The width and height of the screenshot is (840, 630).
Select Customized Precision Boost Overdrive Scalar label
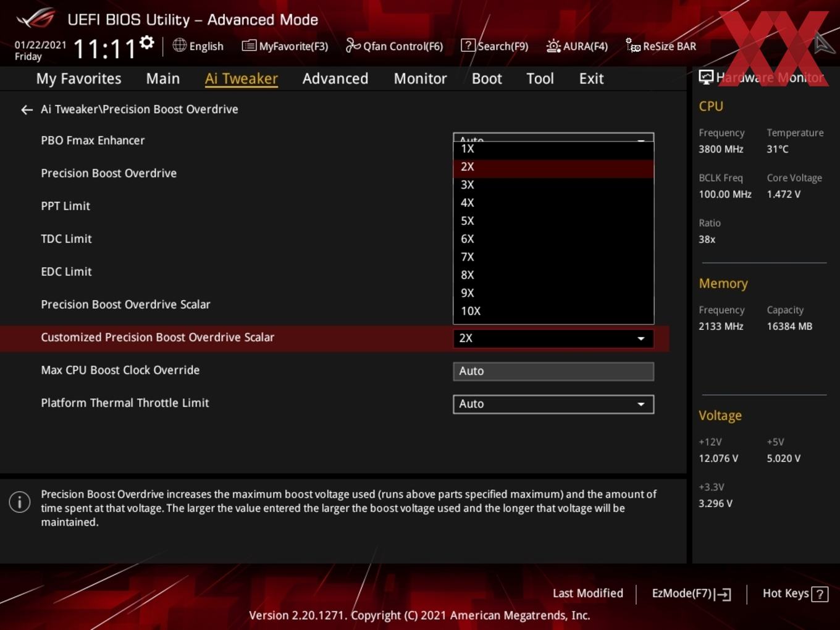click(x=157, y=337)
